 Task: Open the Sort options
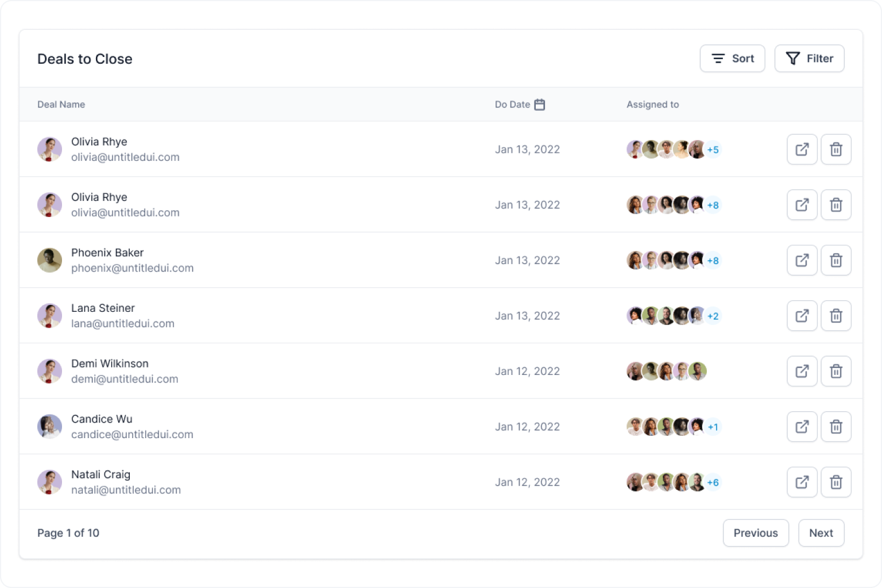pos(732,59)
